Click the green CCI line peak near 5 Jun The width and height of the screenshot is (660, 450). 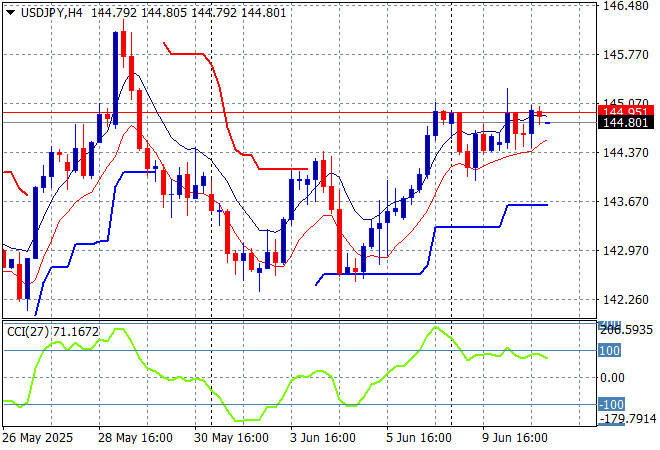pyautogui.click(x=436, y=328)
